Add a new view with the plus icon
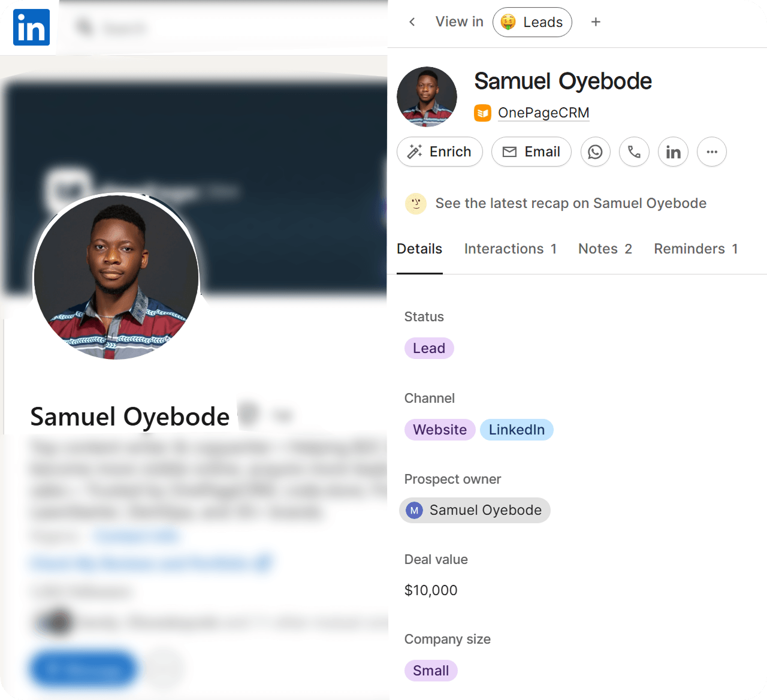 click(596, 22)
